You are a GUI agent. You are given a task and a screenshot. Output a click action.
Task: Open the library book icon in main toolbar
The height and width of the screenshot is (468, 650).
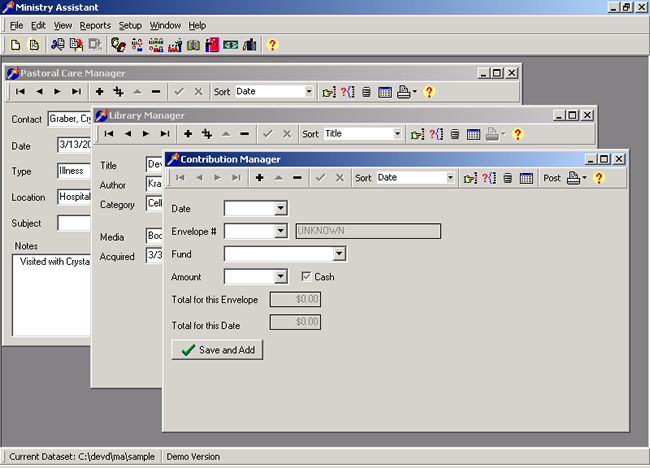point(193,45)
